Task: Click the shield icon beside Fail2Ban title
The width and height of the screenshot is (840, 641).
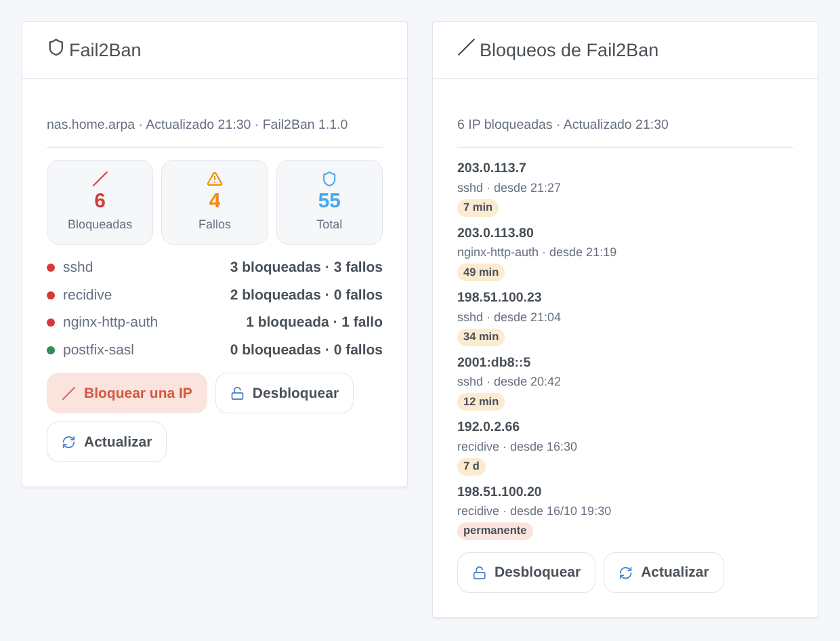Action: 56,47
